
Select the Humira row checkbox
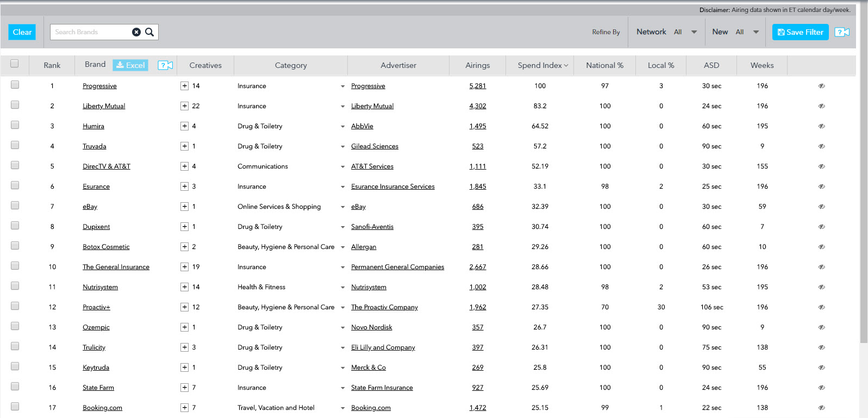click(15, 124)
